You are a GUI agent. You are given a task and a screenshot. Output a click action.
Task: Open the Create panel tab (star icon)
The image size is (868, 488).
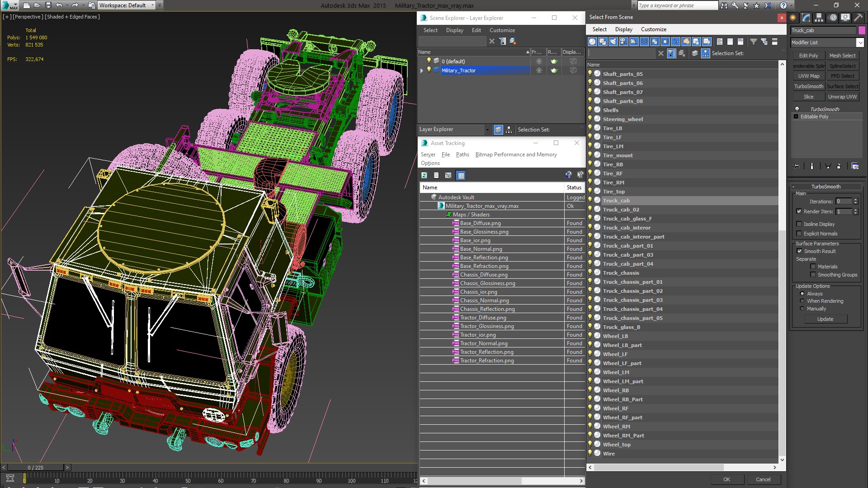click(793, 18)
